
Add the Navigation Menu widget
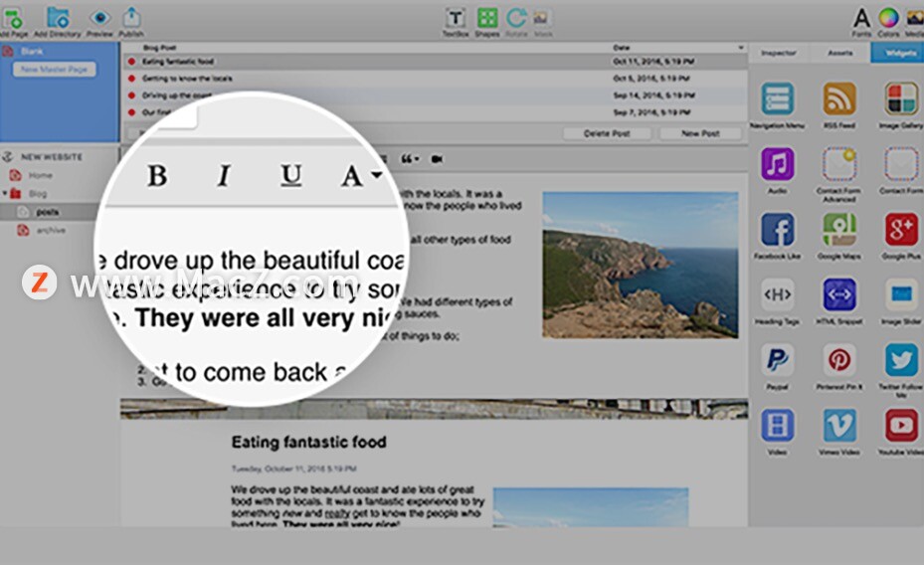[x=777, y=99]
